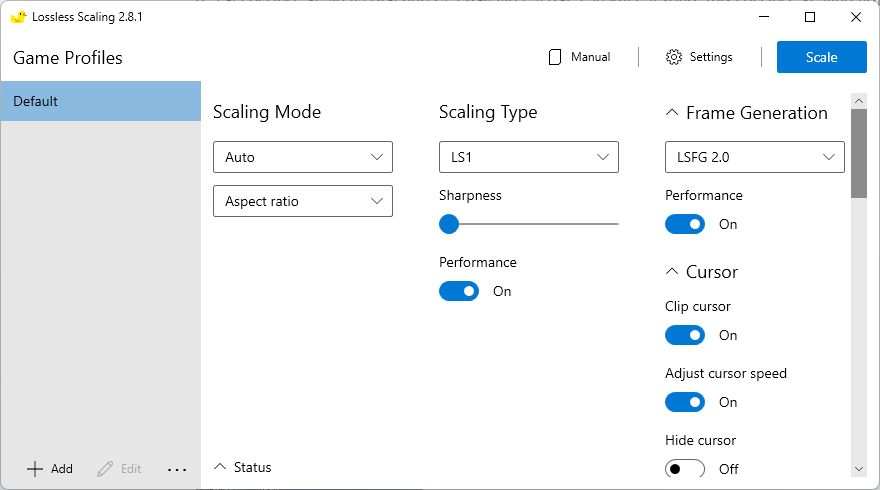Open the Manual document icon

tap(555, 57)
